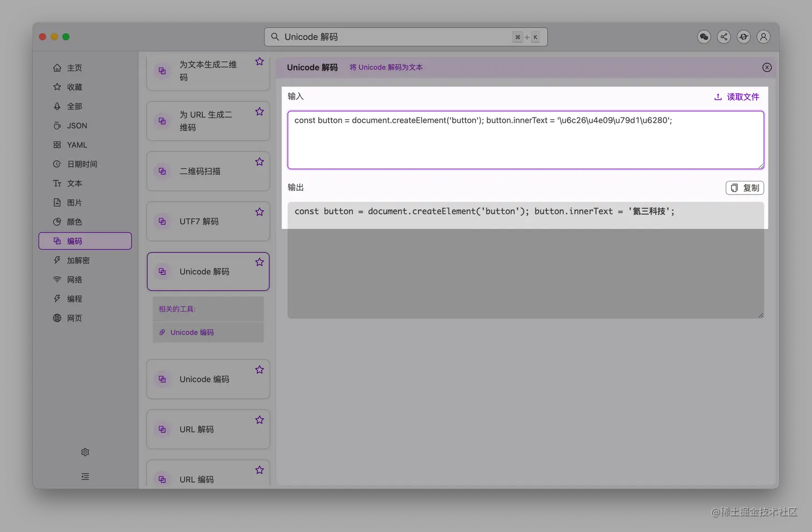Click the 输入 label
This screenshot has width=812, height=532.
(x=295, y=97)
